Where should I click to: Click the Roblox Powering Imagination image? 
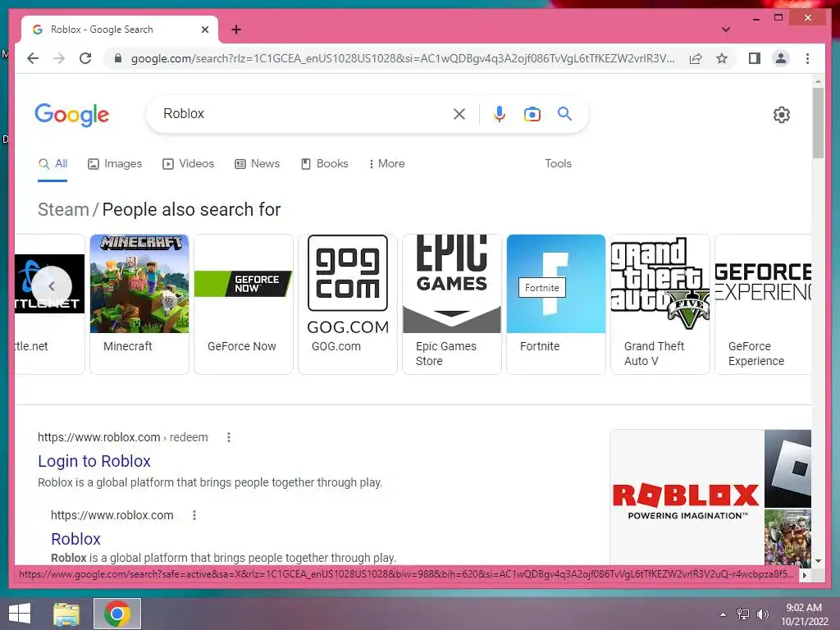687,498
